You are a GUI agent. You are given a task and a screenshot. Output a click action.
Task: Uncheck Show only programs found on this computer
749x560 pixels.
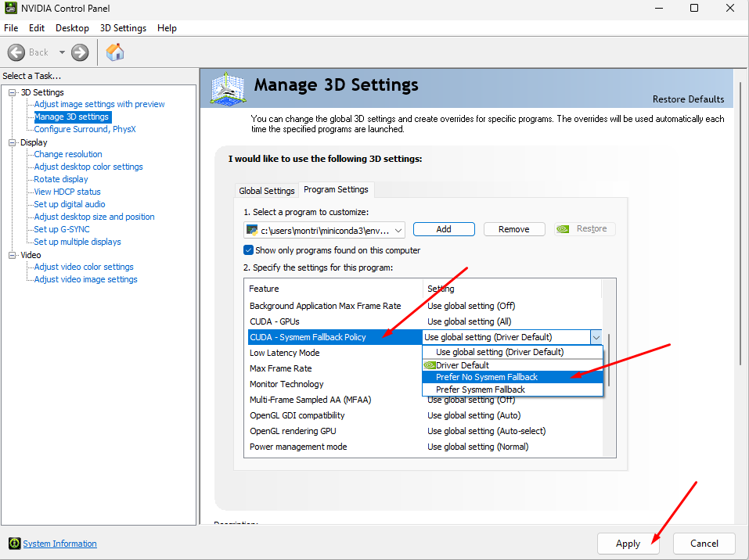click(249, 250)
